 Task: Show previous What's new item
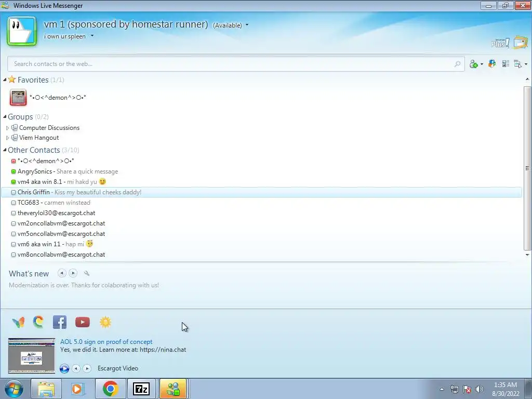coord(61,273)
